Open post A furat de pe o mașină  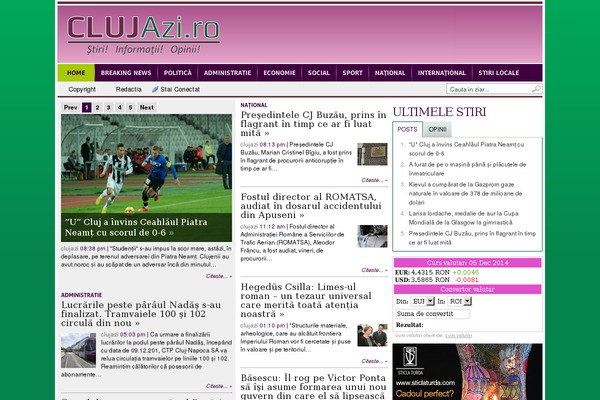[x=467, y=169]
